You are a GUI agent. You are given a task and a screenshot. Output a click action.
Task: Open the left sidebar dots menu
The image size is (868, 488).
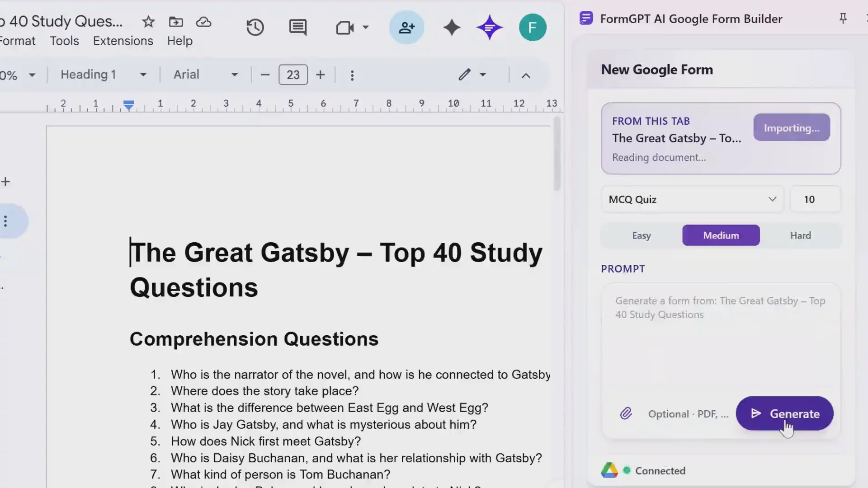coord(5,221)
